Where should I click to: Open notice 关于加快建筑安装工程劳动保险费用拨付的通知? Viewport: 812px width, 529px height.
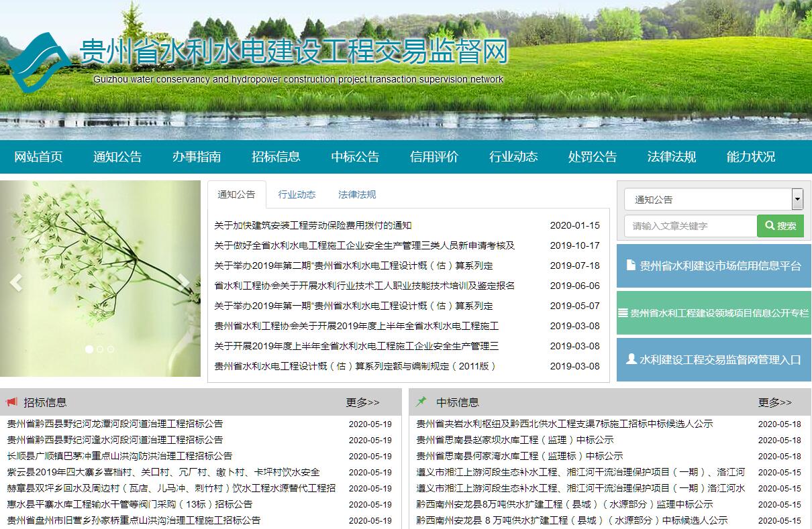tap(313, 225)
